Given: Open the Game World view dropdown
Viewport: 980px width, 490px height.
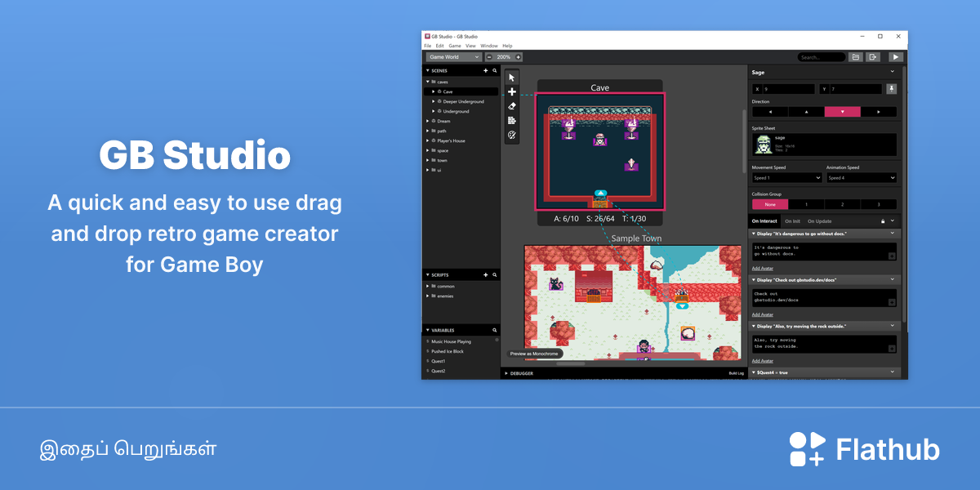Looking at the screenshot, I should tap(454, 57).
